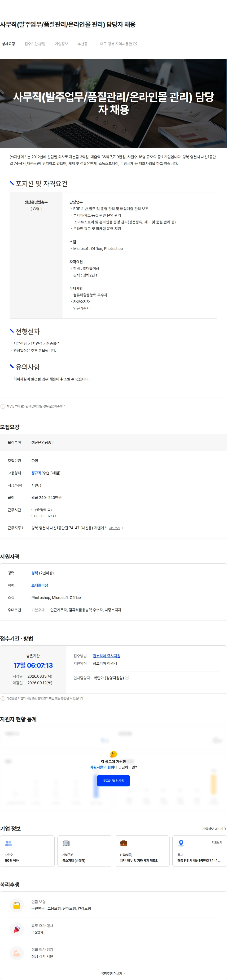The height and width of the screenshot is (980, 227).
Task: Click 치약, 비누 및 기타 세제 제조업 text
Action: tap(139, 861)
